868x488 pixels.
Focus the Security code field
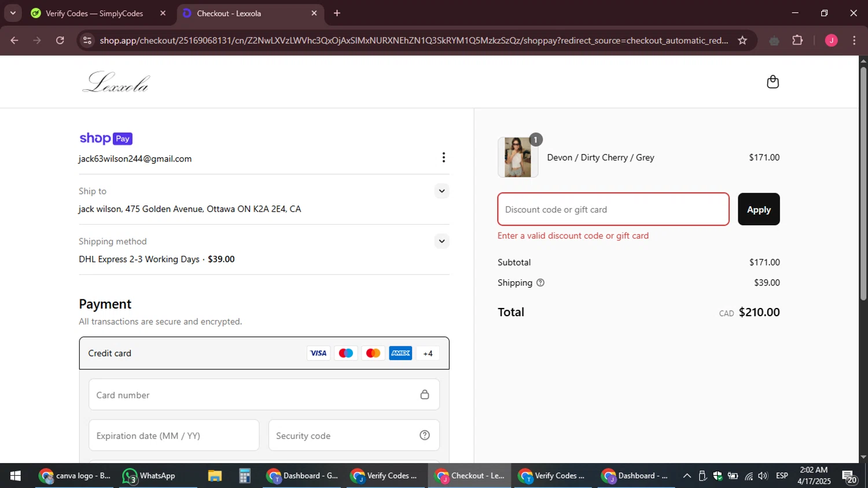tap(354, 435)
